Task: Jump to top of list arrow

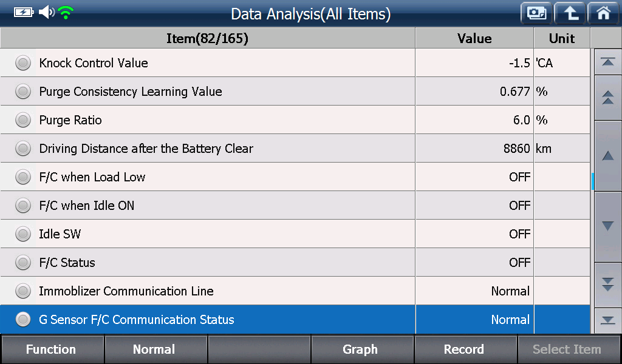Action: (x=607, y=62)
